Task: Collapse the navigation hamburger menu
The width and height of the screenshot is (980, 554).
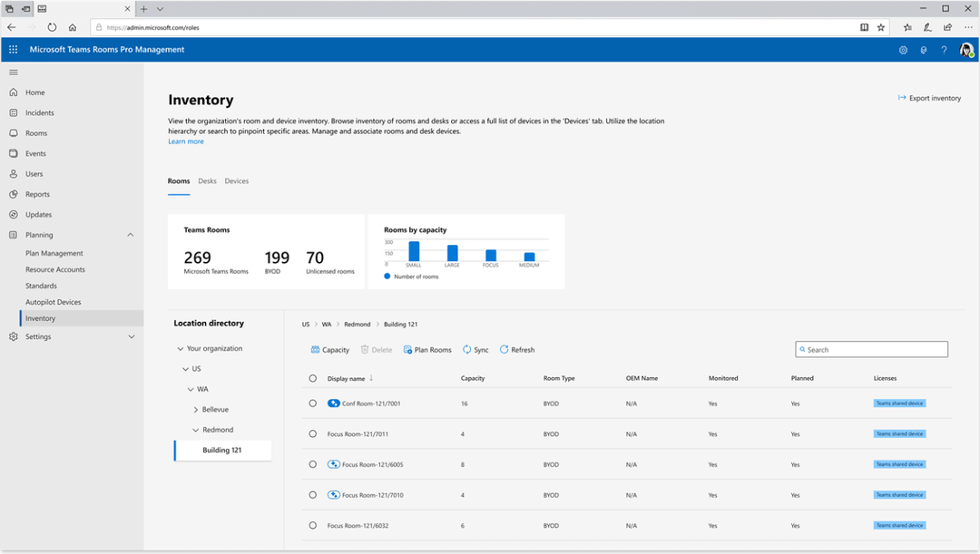Action: pos(13,73)
